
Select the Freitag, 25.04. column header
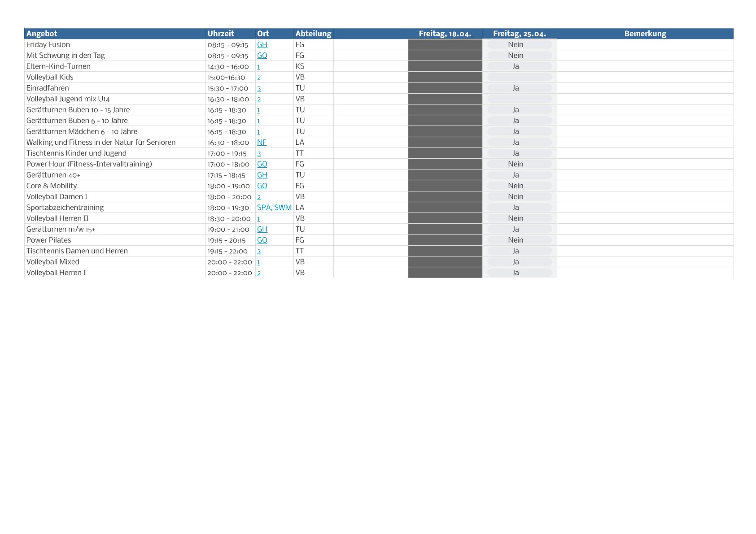520,34
